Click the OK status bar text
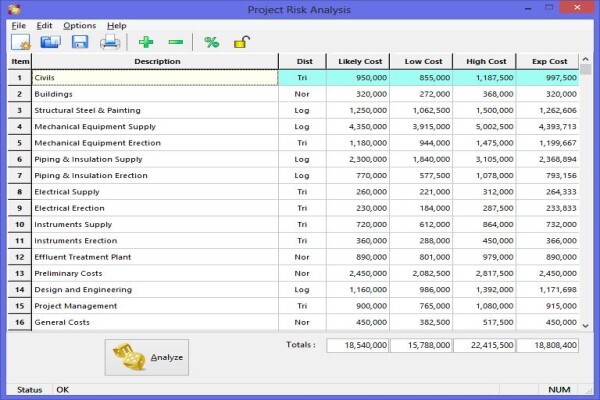 coord(62,390)
